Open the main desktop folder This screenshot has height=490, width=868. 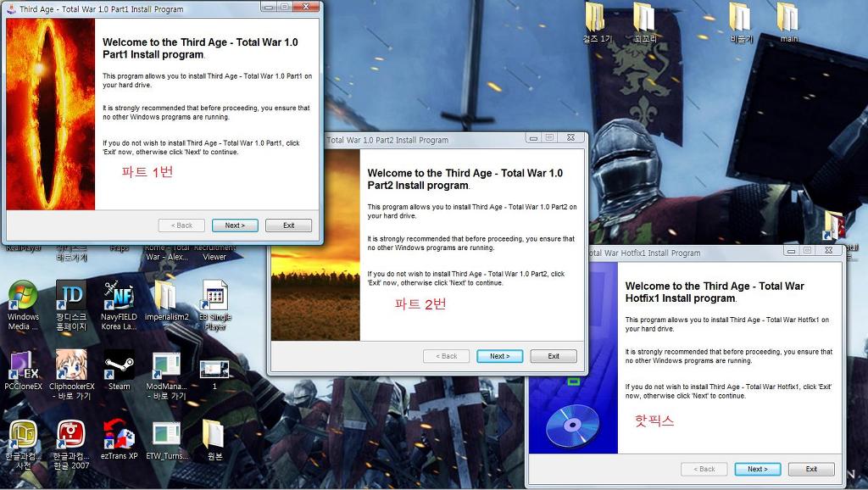(x=788, y=23)
